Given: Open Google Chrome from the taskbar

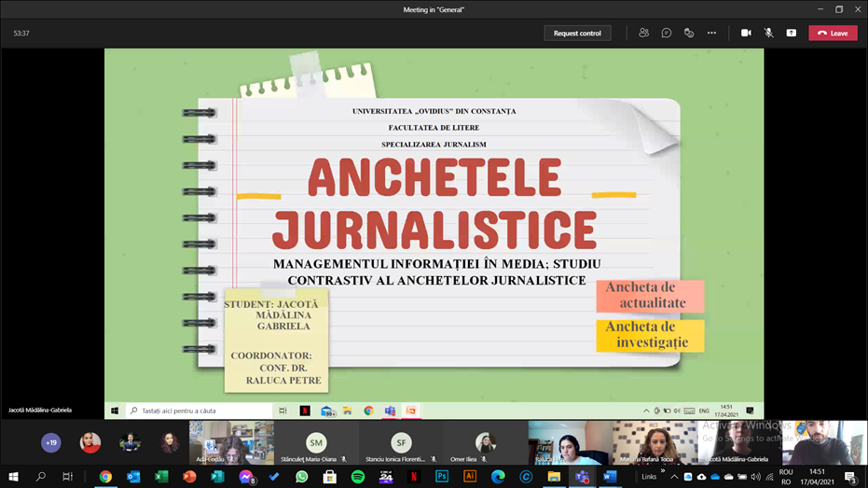Looking at the screenshot, I should pos(106,477).
